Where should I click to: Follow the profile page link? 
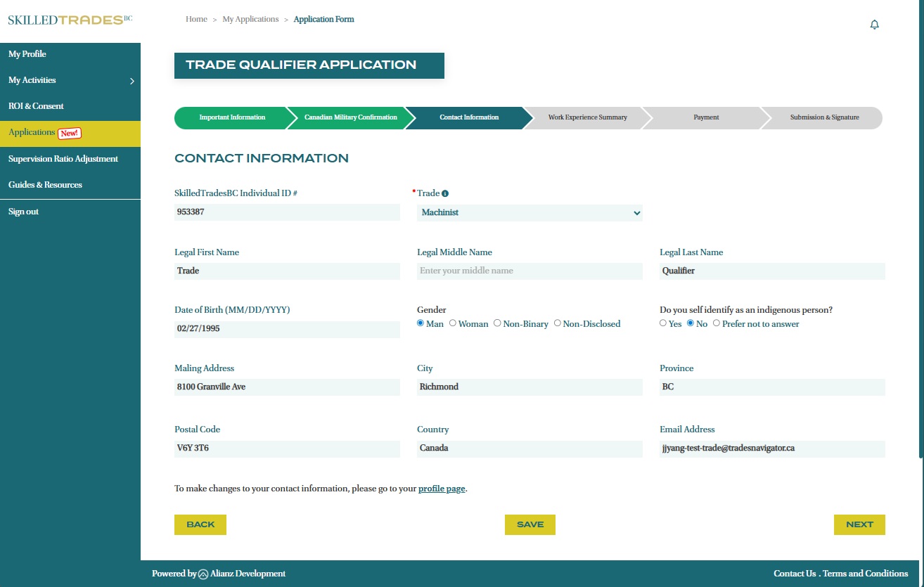[442, 489]
